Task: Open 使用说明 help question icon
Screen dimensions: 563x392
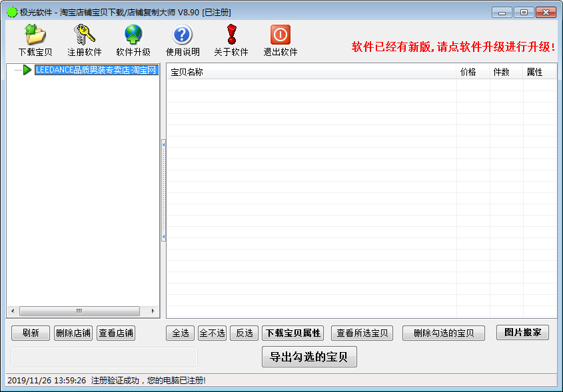Action: [183, 35]
